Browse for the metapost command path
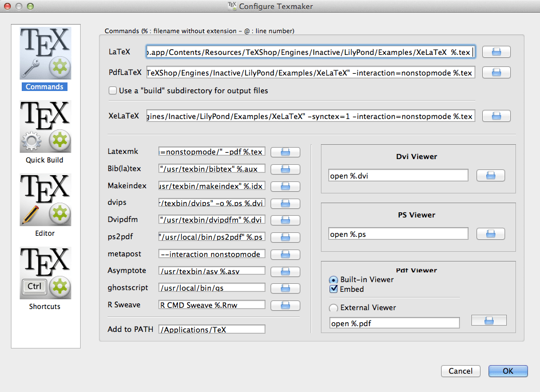540x392 pixels. (285, 255)
